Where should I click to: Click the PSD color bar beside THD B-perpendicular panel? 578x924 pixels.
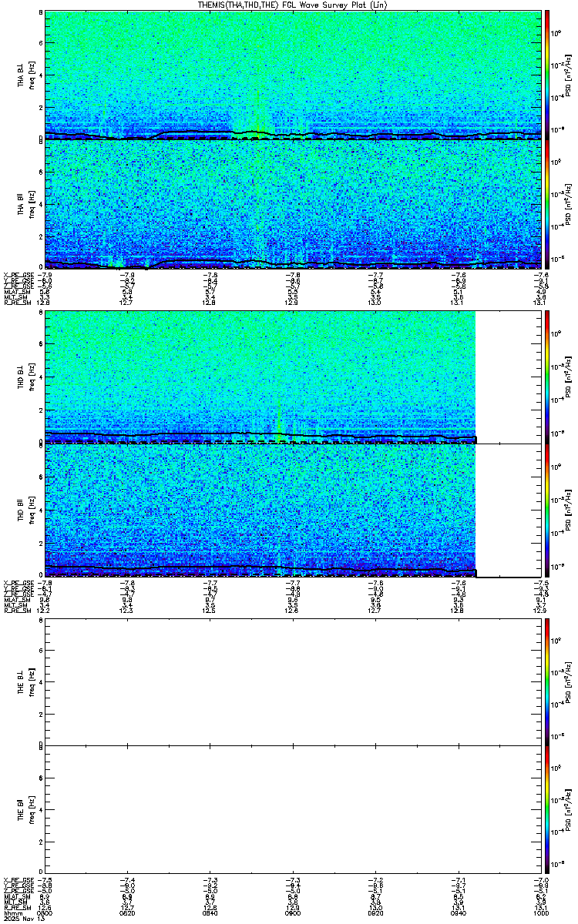pyautogui.click(x=548, y=377)
